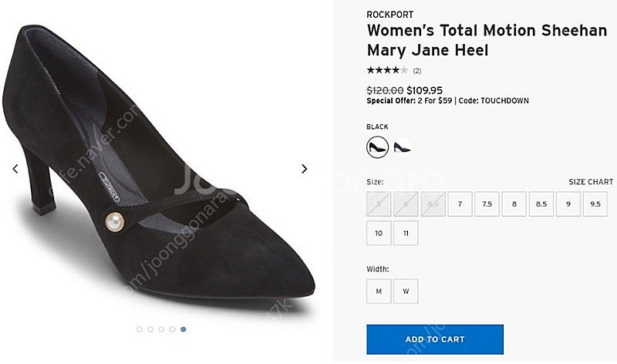Select the black shoe color swatch
The height and width of the screenshot is (364, 617).
(377, 147)
